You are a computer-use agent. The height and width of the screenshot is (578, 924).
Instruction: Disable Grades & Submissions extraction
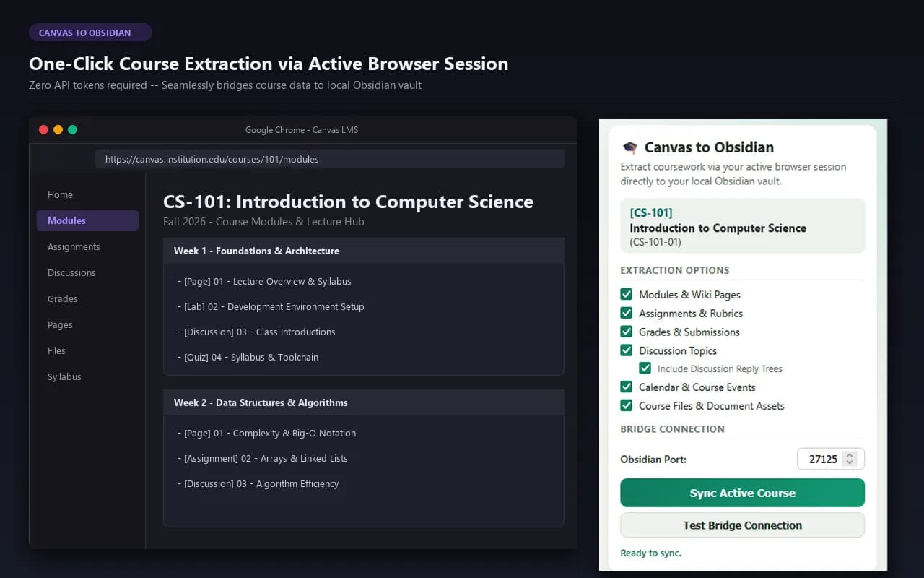(x=627, y=332)
